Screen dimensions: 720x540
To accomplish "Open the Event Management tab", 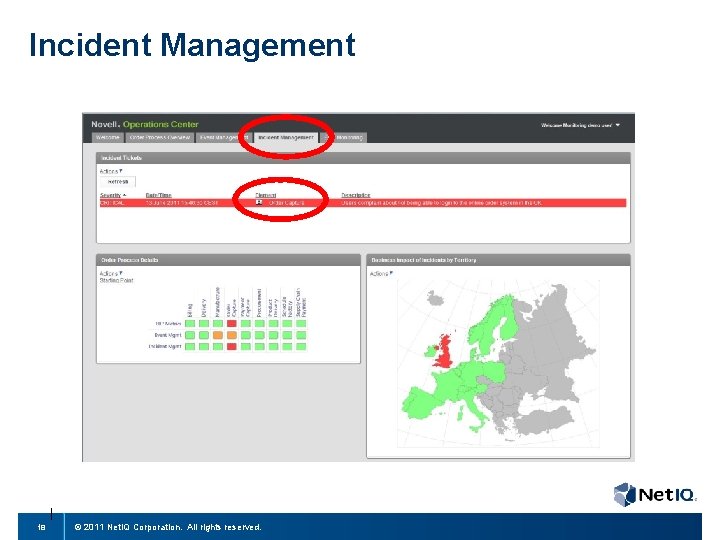I will [224, 137].
